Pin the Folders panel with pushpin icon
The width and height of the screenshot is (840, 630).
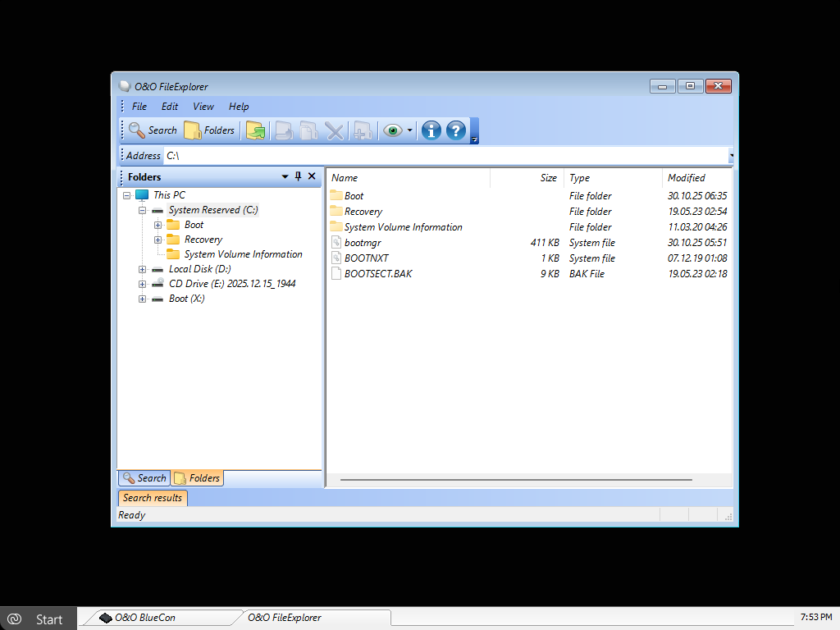(298, 176)
